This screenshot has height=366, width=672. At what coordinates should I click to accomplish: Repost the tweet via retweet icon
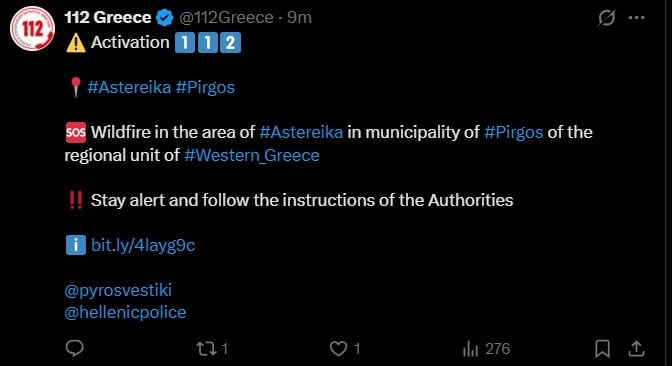click(207, 348)
